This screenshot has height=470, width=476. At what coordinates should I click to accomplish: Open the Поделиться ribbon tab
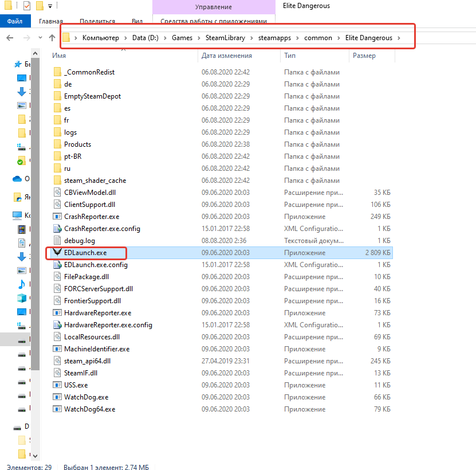97,21
